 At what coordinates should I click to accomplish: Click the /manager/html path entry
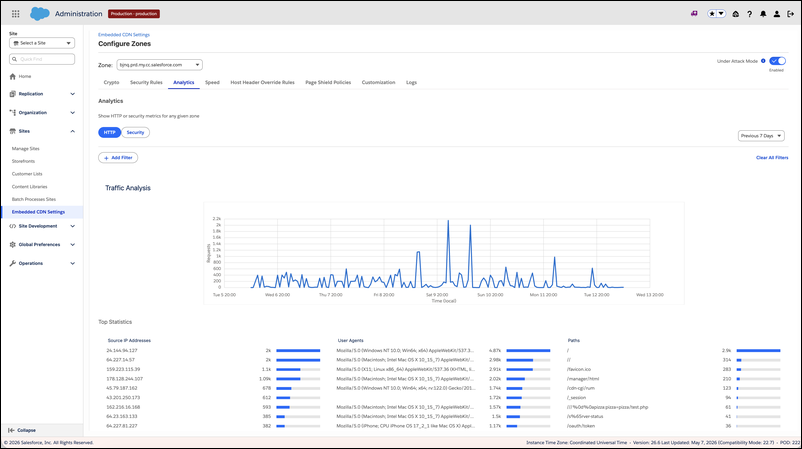(x=583, y=379)
